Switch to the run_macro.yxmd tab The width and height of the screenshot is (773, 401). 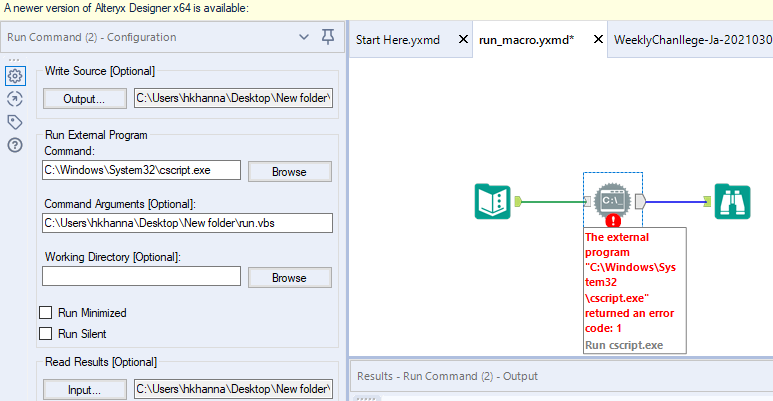[x=527, y=40]
